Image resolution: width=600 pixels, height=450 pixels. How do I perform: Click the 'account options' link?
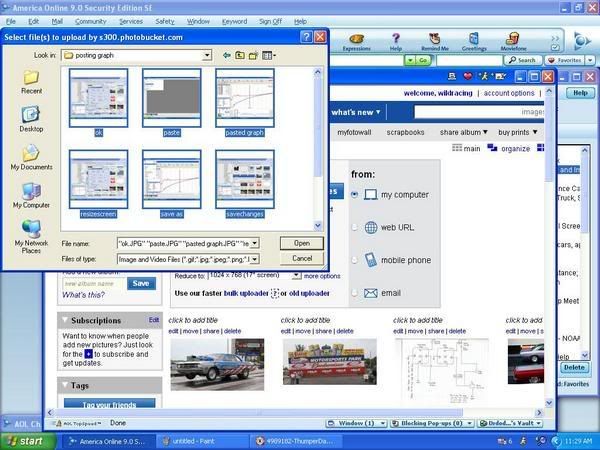point(509,93)
